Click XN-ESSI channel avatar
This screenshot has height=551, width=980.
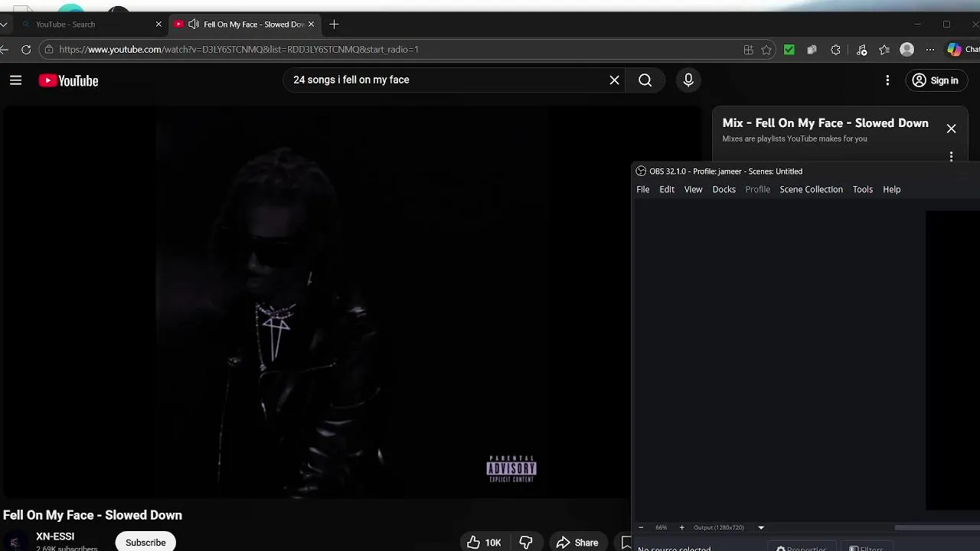15,542
